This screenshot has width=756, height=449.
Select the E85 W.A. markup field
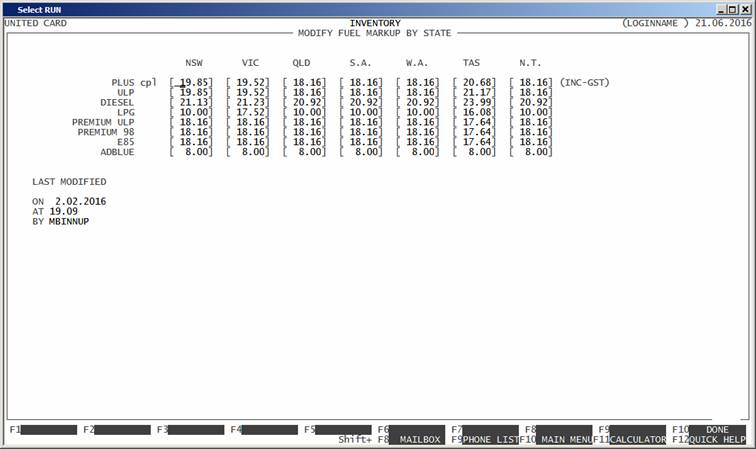tap(418, 142)
